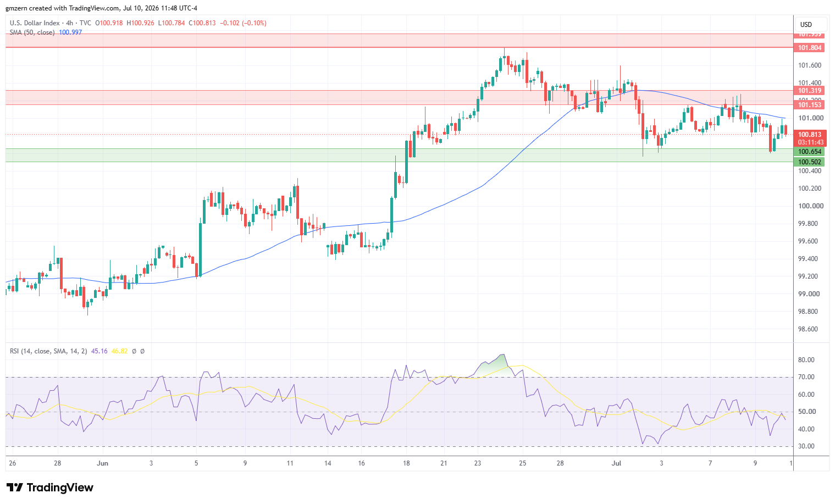Click the 100.000 price axis tick
This screenshot has height=504, width=835.
coord(811,206)
